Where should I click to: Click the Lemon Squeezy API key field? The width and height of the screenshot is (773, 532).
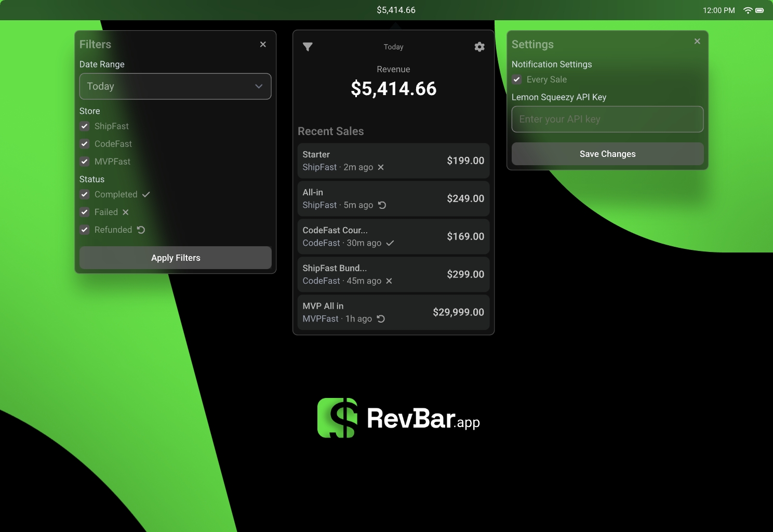[607, 119]
